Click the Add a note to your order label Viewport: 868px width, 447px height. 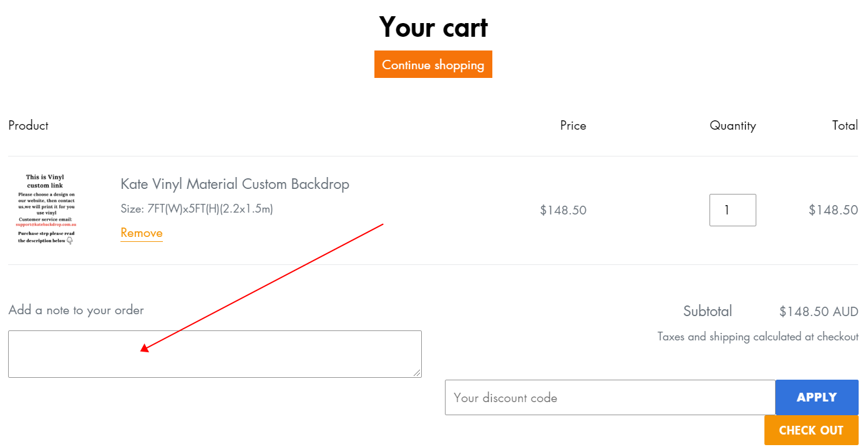[76, 310]
